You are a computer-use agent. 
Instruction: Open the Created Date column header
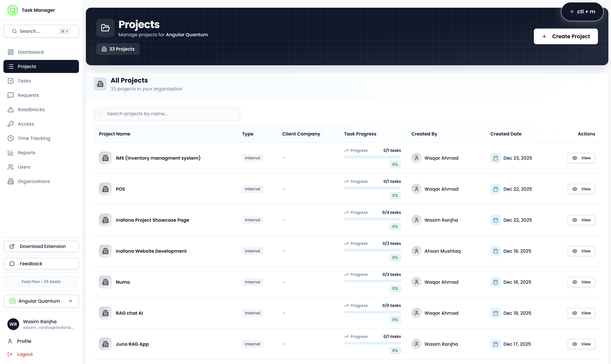pos(506,134)
